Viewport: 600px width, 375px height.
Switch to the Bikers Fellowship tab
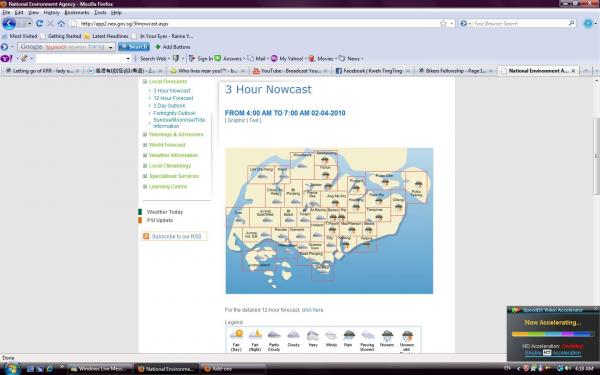click(x=456, y=71)
